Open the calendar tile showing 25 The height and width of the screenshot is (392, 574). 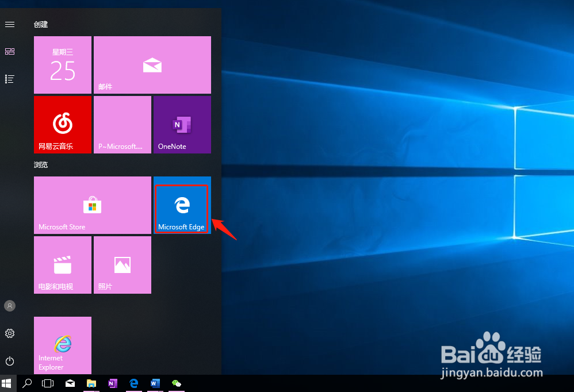63,65
